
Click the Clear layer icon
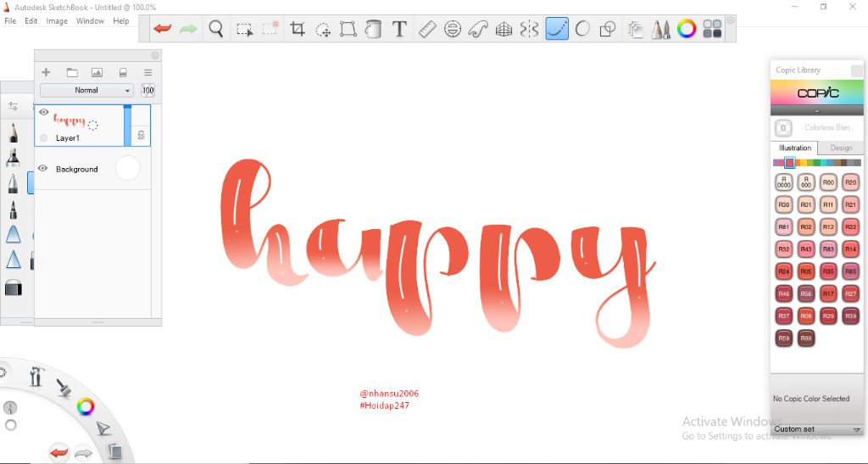click(x=123, y=73)
